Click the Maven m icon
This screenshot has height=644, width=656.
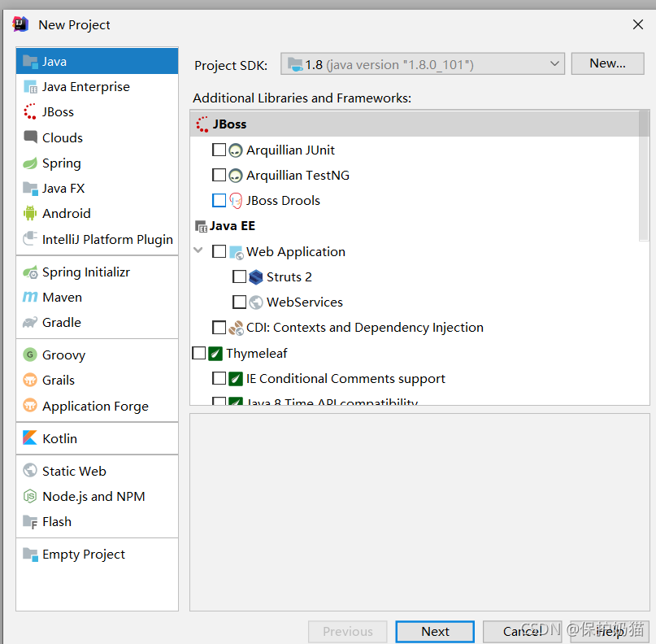30,297
